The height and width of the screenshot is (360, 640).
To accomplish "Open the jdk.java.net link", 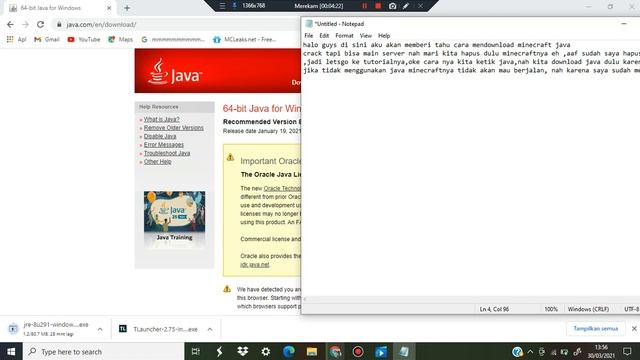I will [255, 264].
